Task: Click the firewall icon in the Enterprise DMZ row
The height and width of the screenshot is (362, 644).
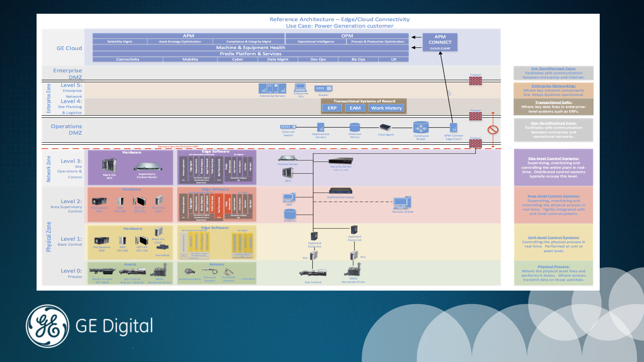Action: pos(475,81)
